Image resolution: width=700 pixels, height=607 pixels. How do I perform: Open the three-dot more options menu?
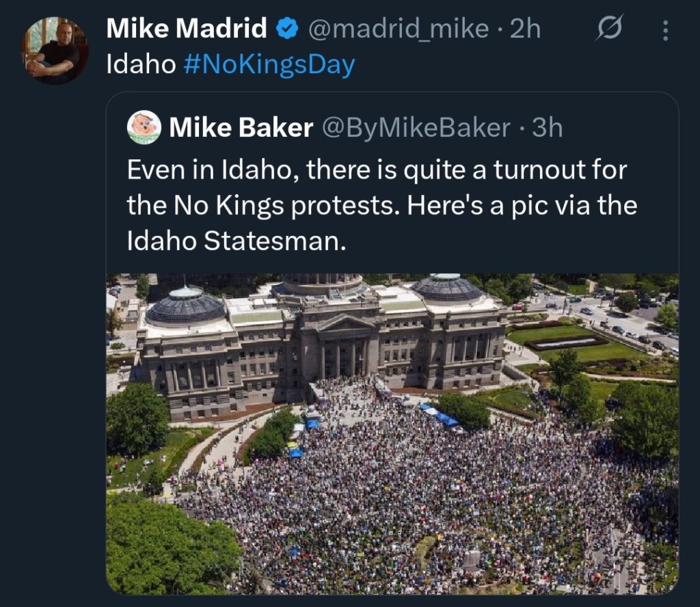point(666,30)
